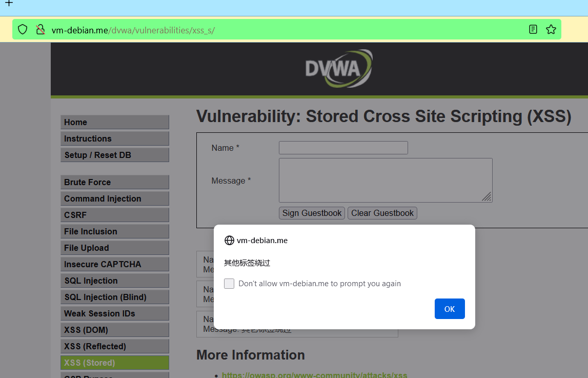Toggle reader view icon in address bar
588x378 pixels.
(x=533, y=29)
